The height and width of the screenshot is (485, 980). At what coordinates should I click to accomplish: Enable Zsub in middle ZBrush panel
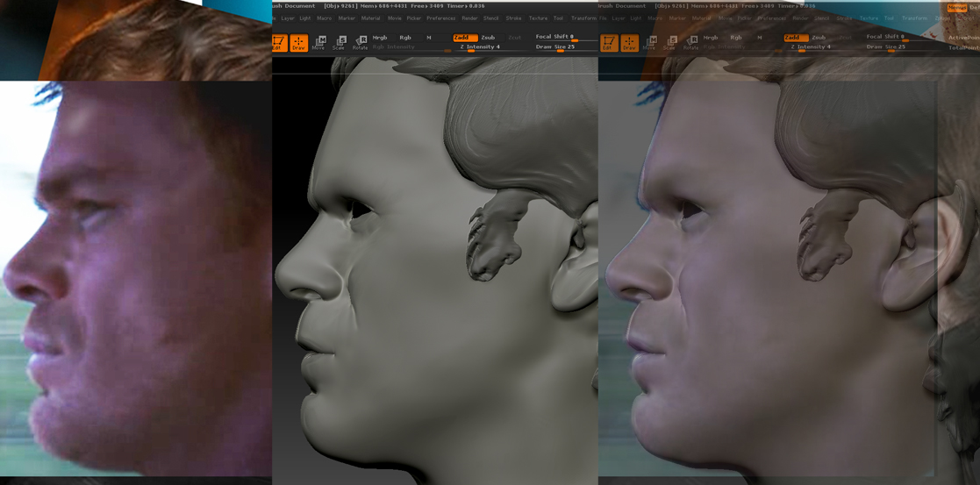(488, 38)
